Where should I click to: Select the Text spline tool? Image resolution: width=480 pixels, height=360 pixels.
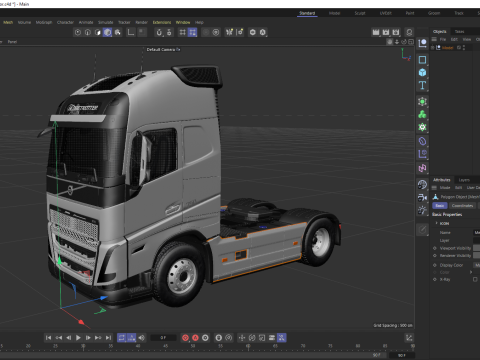422,85
